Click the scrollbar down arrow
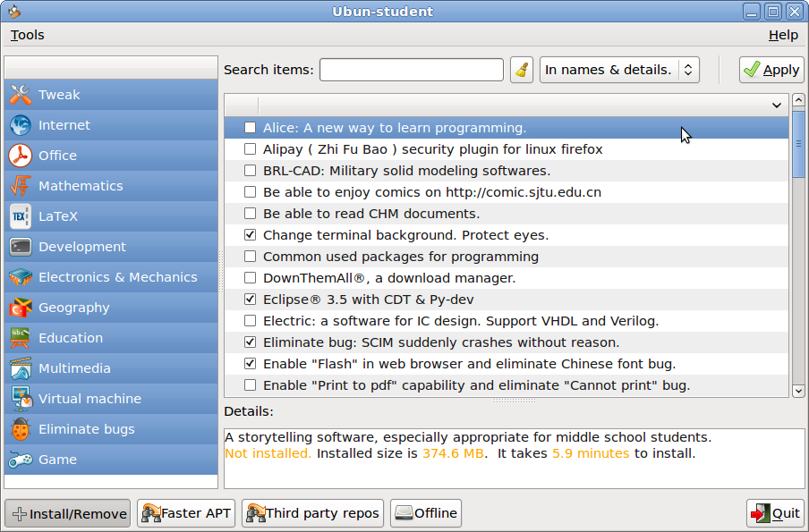This screenshot has width=809, height=532. 798,391
